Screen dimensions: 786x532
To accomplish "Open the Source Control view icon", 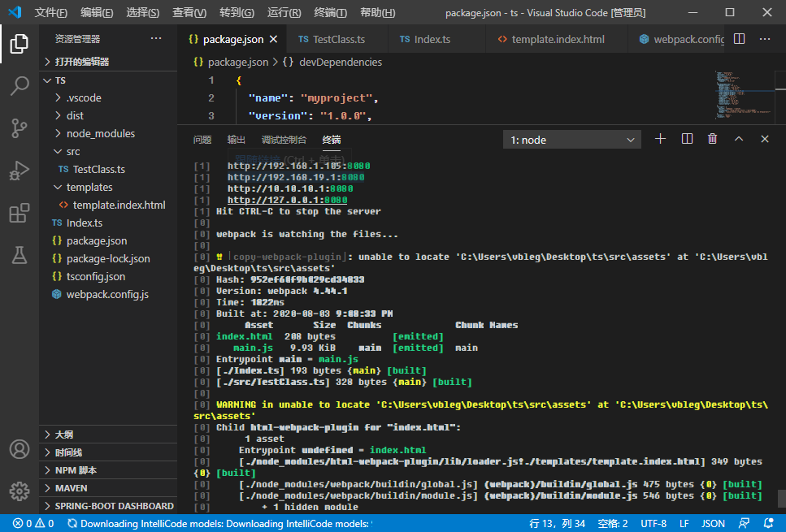I will click(x=19, y=128).
